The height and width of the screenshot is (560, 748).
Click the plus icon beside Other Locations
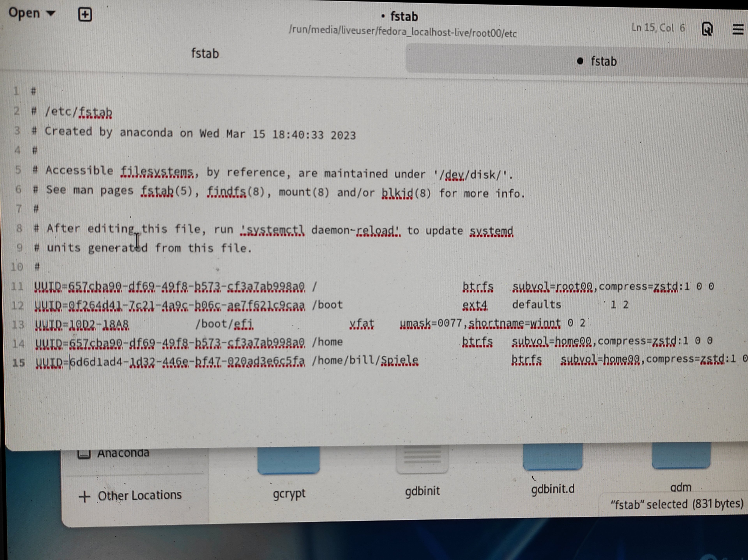[x=84, y=497]
